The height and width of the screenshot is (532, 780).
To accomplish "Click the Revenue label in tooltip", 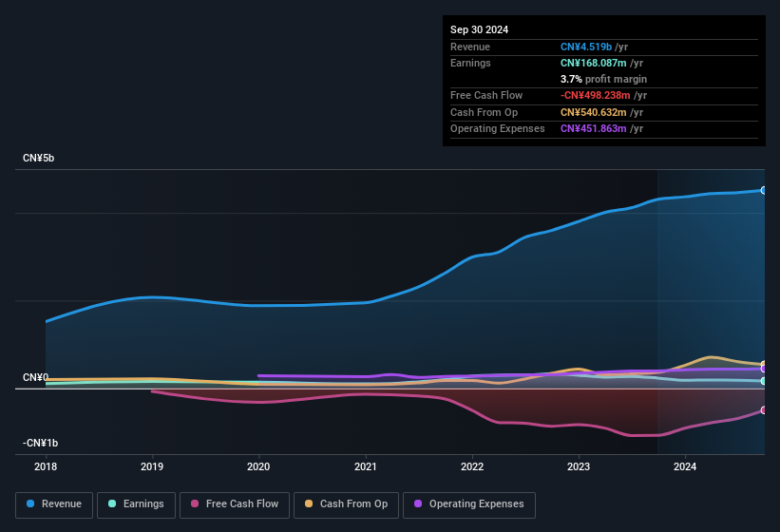I will point(470,47).
